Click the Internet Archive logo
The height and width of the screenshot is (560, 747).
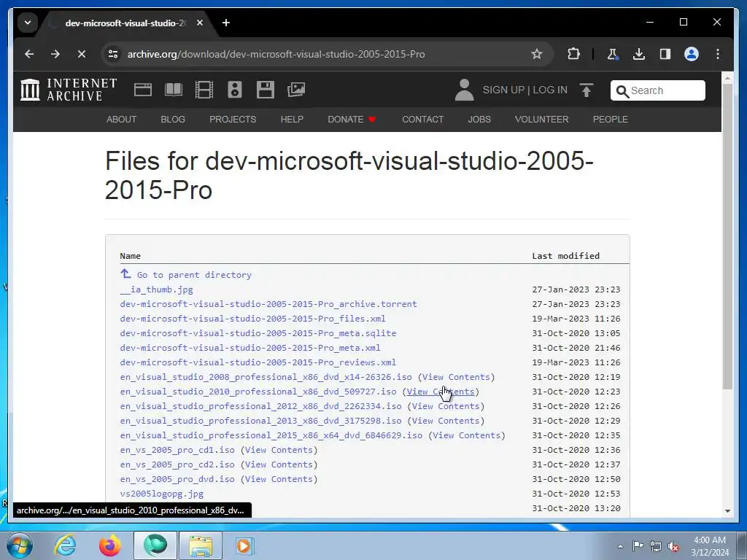click(69, 90)
